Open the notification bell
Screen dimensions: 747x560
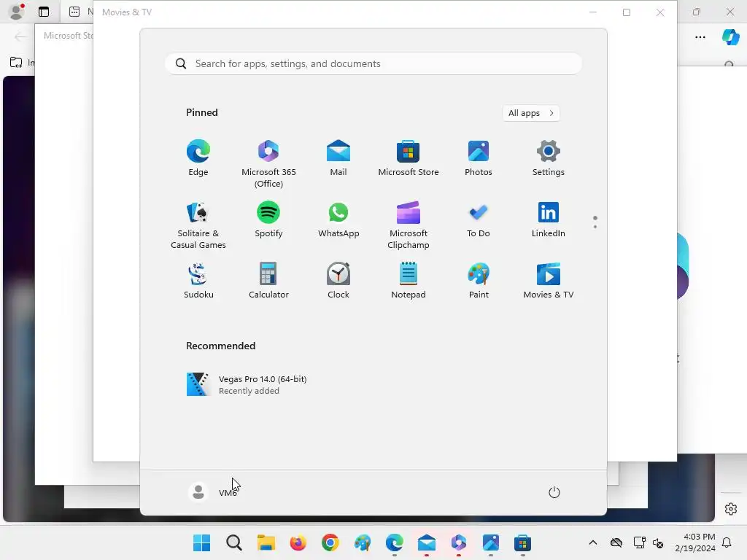pyautogui.click(x=727, y=542)
